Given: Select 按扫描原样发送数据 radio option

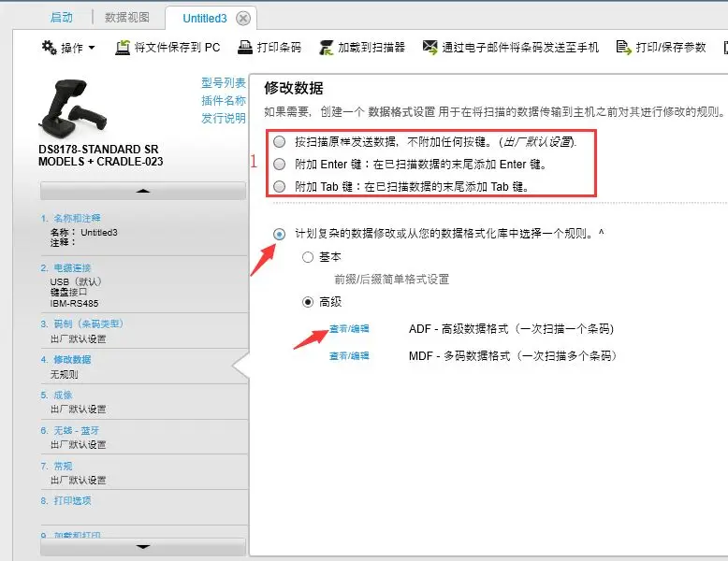Looking at the screenshot, I should click(280, 142).
